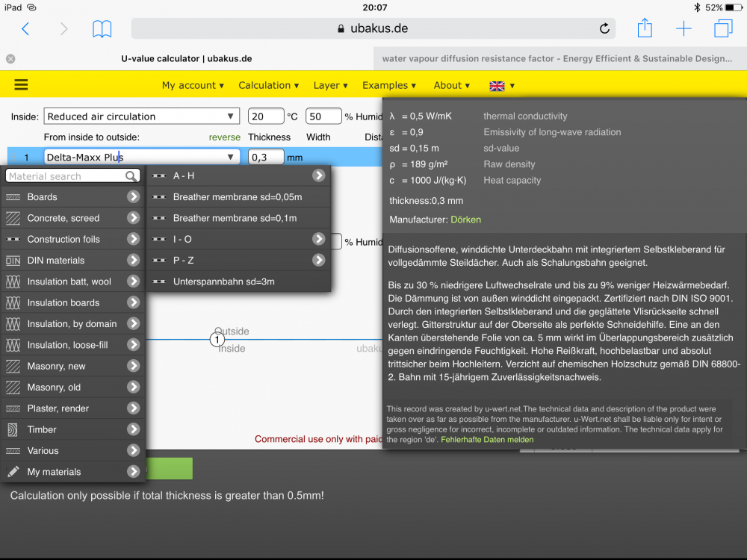Open the UK flag language selector
This screenshot has height=560, width=747.
coord(502,86)
